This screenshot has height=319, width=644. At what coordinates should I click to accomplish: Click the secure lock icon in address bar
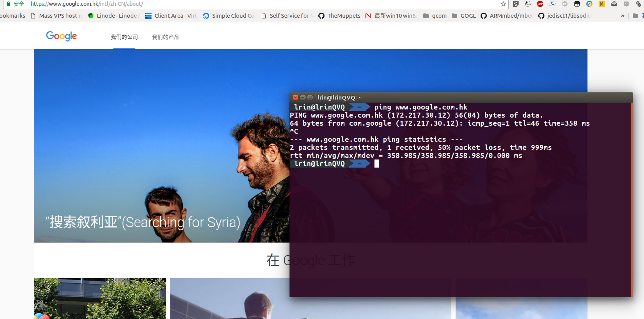(8, 4)
